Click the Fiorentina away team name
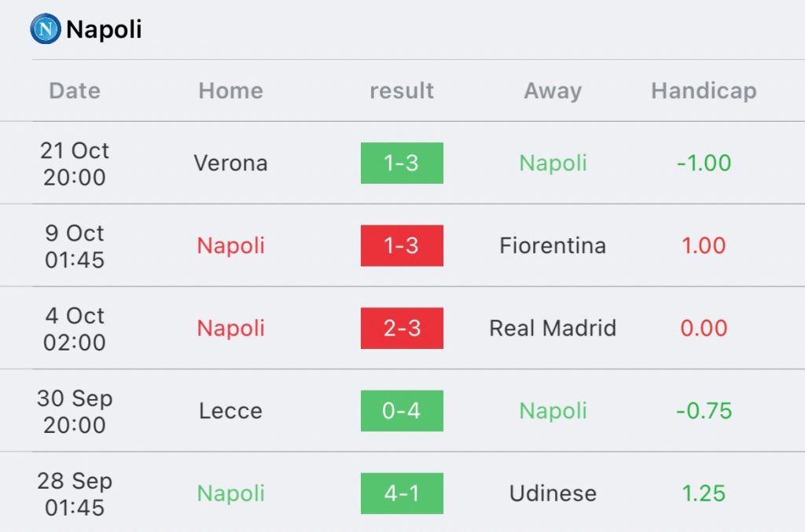805x532 pixels. 553,246
